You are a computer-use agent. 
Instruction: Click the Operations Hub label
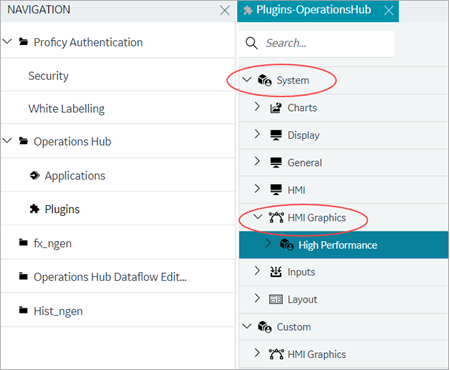pyautogui.click(x=72, y=142)
